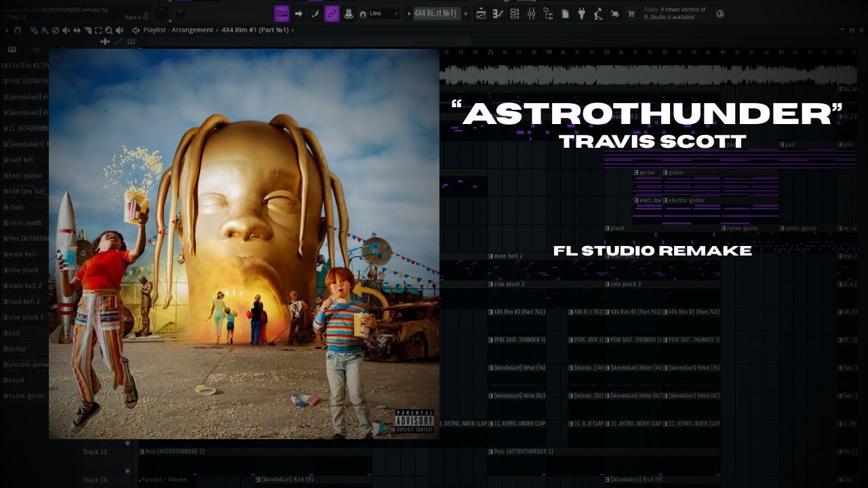Open the Line snap dropdown
868x488 pixels.
click(384, 14)
